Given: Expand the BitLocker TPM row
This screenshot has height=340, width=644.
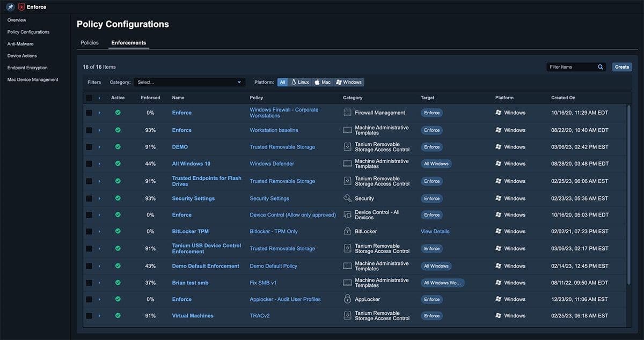Looking at the screenshot, I should 99,232.
